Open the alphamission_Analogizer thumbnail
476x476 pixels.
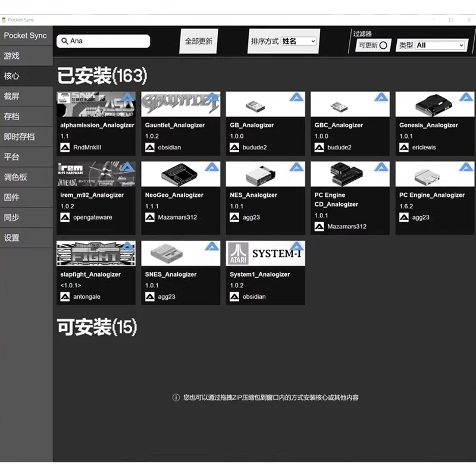pos(96,104)
